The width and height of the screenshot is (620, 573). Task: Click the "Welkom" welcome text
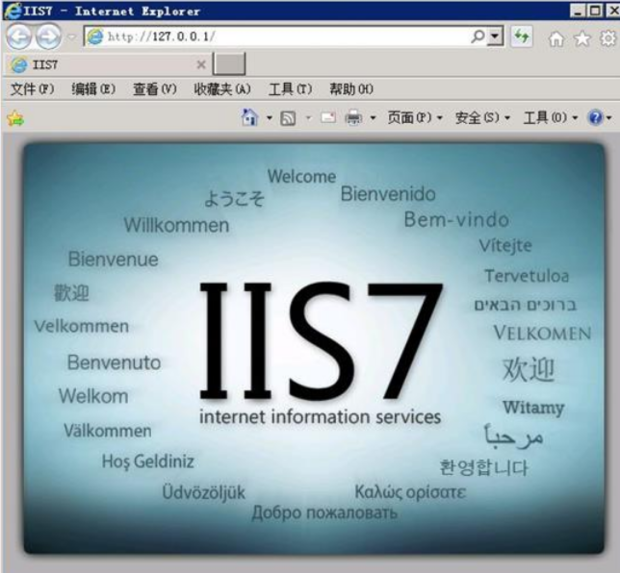pos(93,396)
